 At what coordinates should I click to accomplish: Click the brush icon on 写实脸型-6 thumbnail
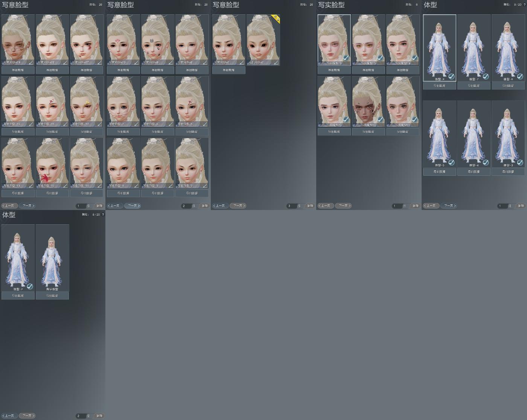coord(346,58)
